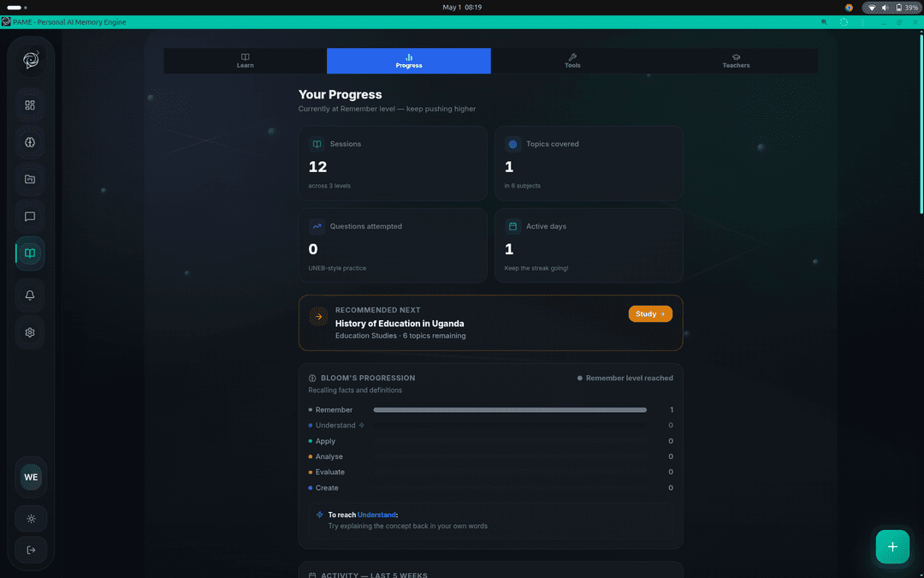Screen dimensions: 924x578
Task: Open the Wi-Fi indicator in system tray
Action: pyautogui.click(x=872, y=8)
